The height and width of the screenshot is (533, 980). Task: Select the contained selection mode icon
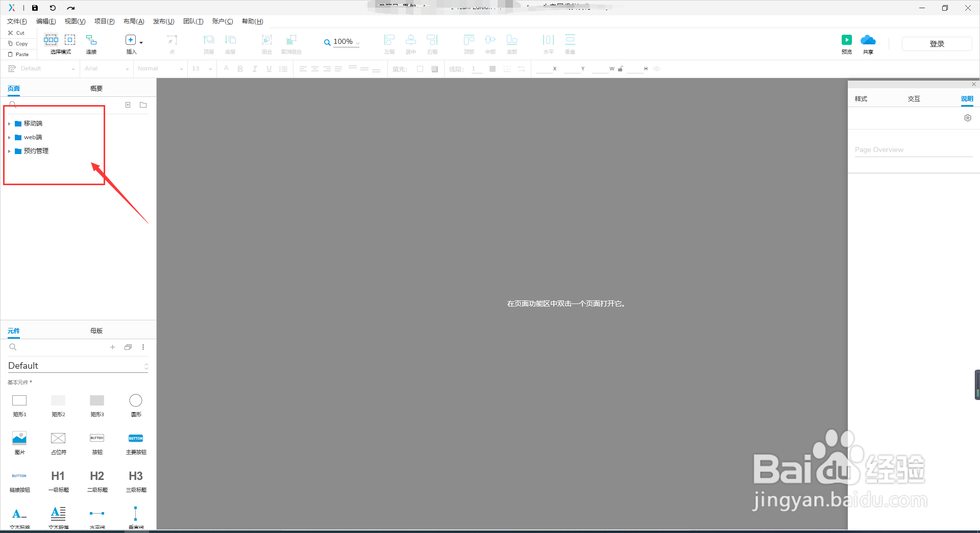click(70, 40)
